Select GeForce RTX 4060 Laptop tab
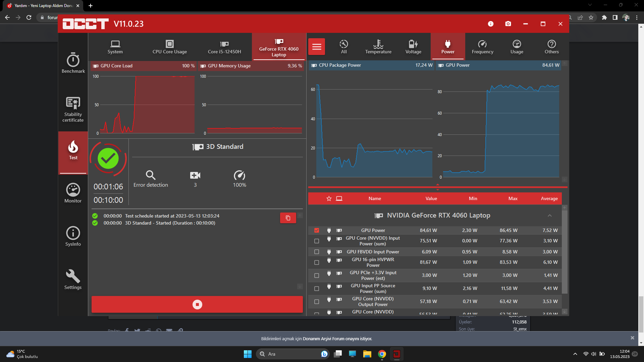The image size is (644, 362). pyautogui.click(x=279, y=47)
